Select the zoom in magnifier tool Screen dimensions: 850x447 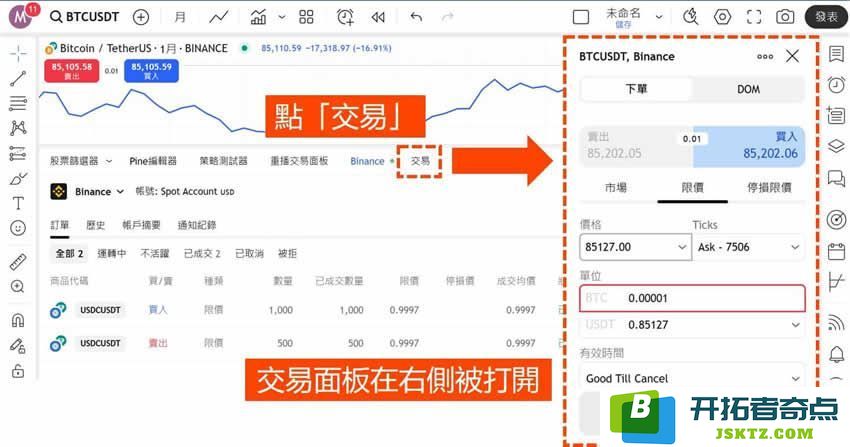[18, 286]
